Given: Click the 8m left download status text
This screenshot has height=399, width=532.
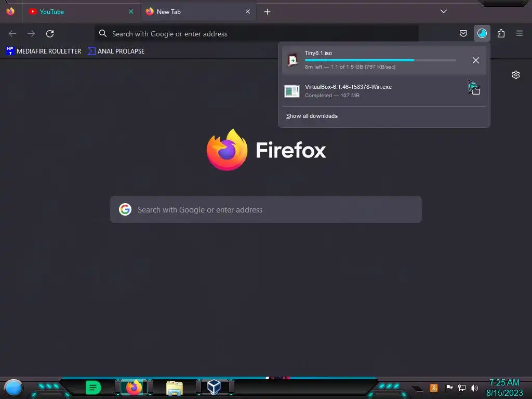Looking at the screenshot, I should click(350, 67).
